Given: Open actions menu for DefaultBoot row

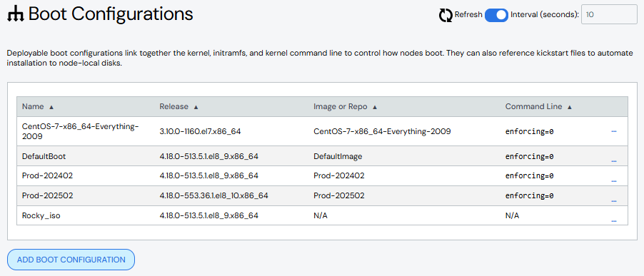Looking at the screenshot, I should click(x=614, y=161).
